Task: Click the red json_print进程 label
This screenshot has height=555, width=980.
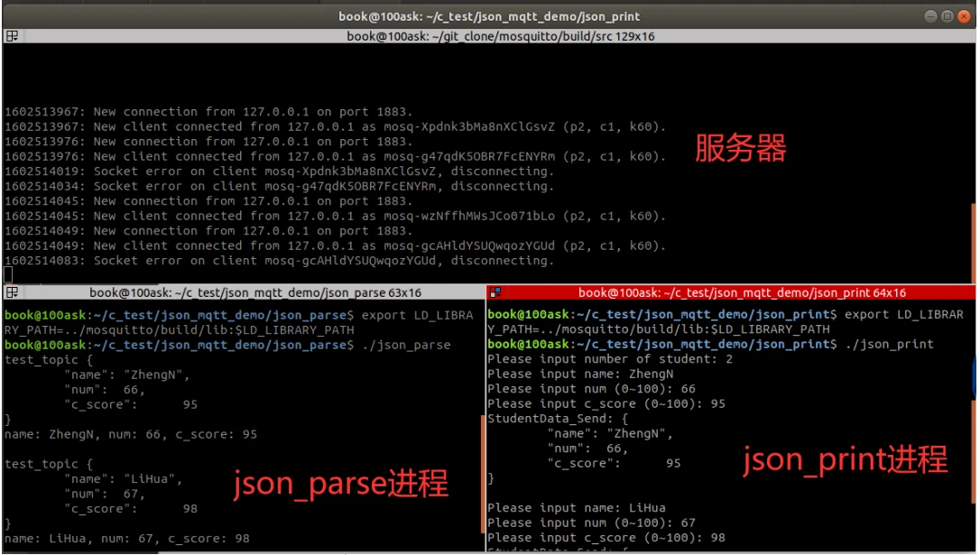Action: (x=845, y=459)
